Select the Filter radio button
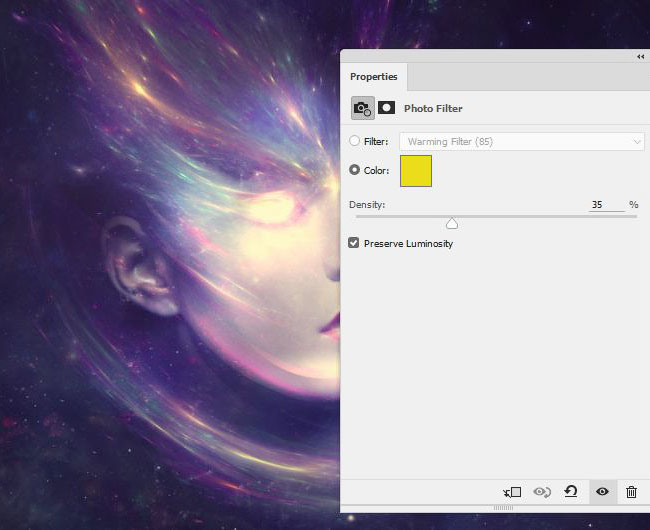This screenshot has width=650, height=530. [354, 141]
